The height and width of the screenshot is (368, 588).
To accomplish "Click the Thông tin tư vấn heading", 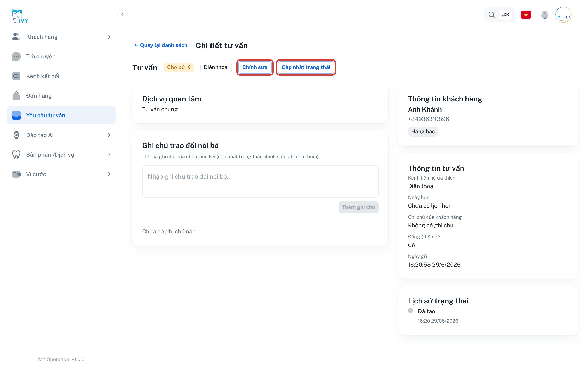I will (x=436, y=168).
